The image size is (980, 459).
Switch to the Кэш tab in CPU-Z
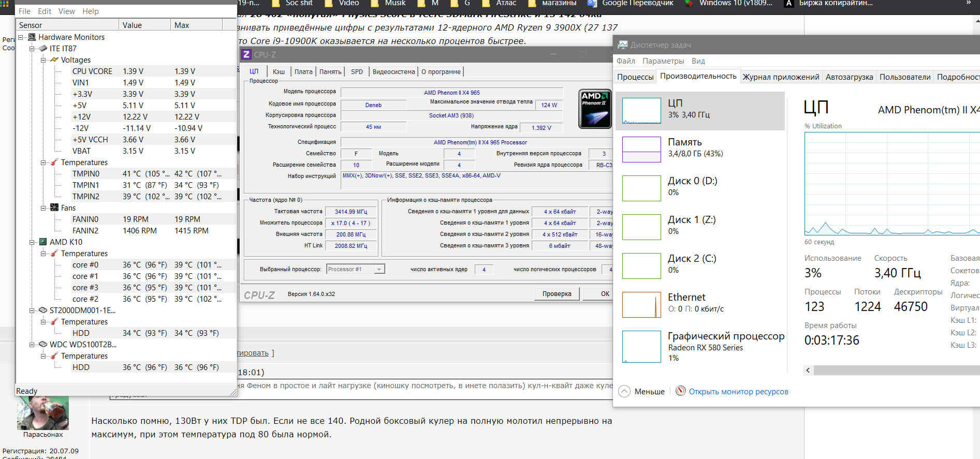tap(279, 72)
